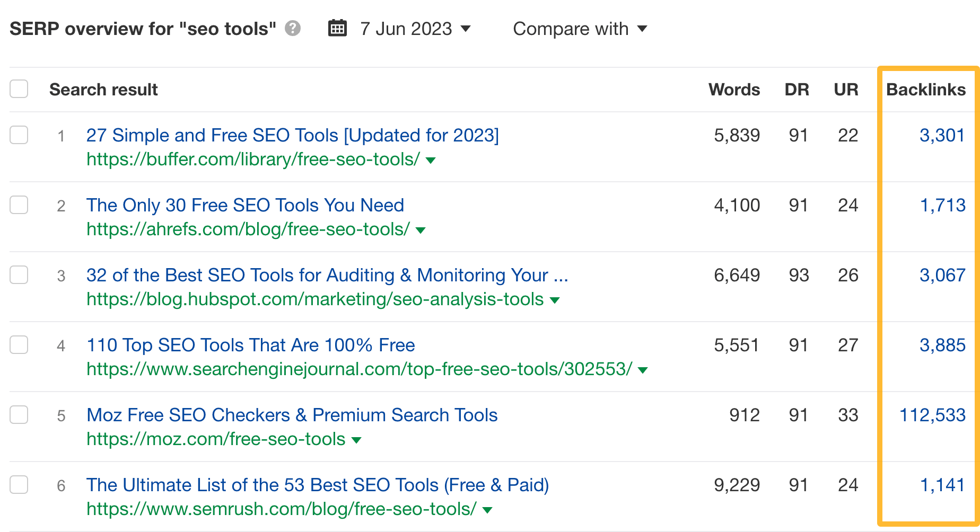View the 112,533 backlinks for Moz
980x532 pixels.
click(x=932, y=415)
